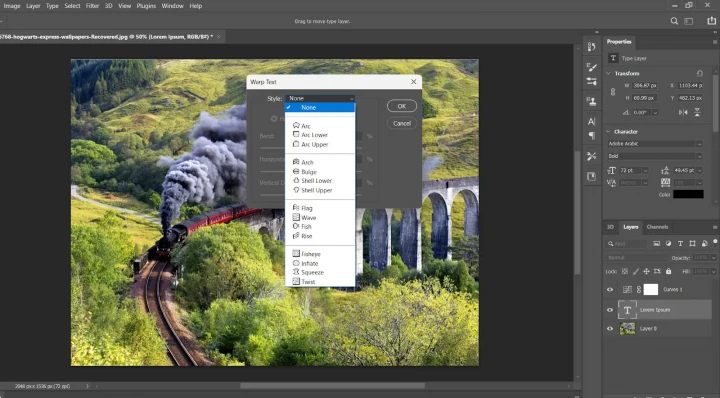Click the search magnifier icon in options bar
This screenshot has height=398, width=720.
tap(674, 21)
